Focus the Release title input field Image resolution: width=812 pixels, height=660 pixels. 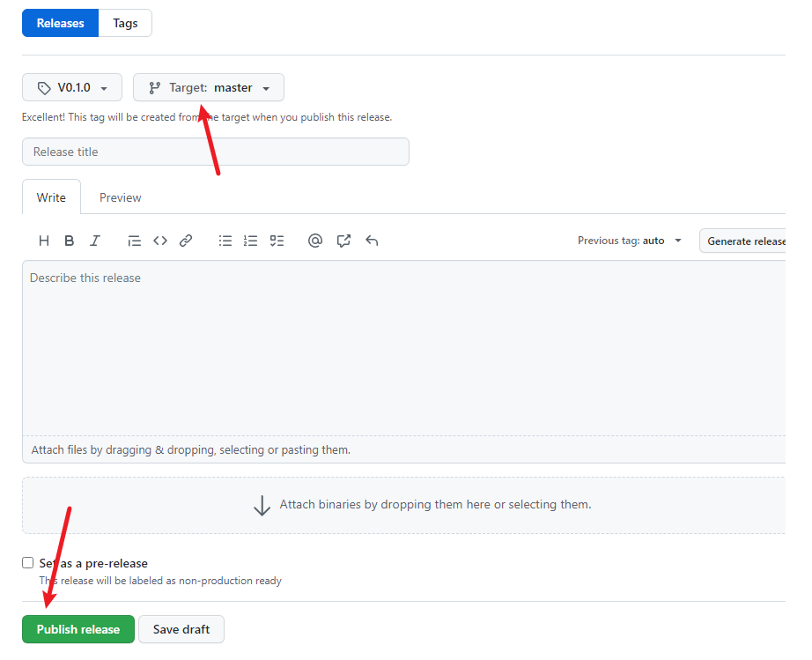pos(216,152)
